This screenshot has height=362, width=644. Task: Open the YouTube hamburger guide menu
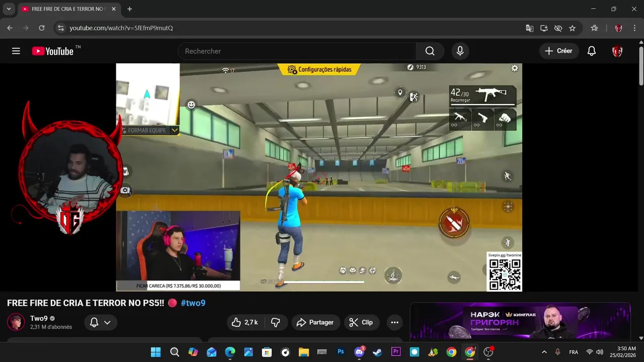pyautogui.click(x=16, y=51)
